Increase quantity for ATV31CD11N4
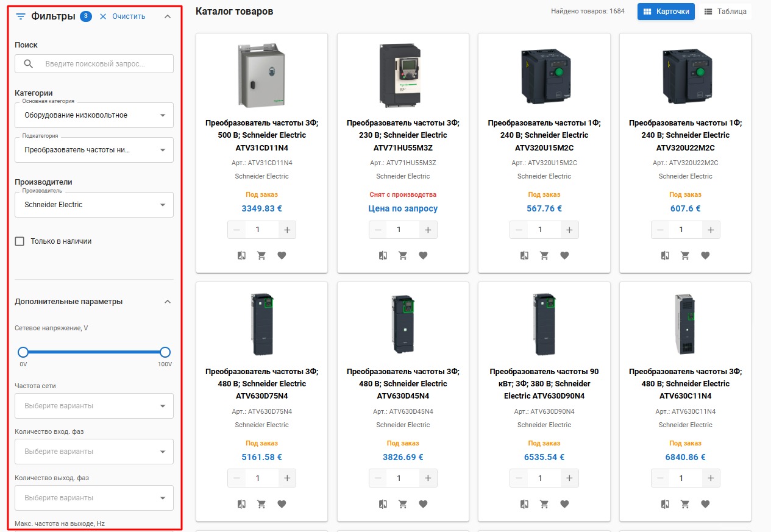This screenshot has height=532, width=771. 287,230
